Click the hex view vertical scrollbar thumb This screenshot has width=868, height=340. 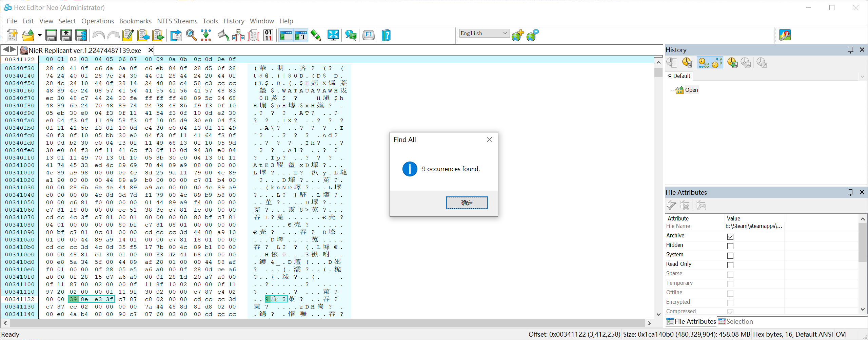point(658,72)
